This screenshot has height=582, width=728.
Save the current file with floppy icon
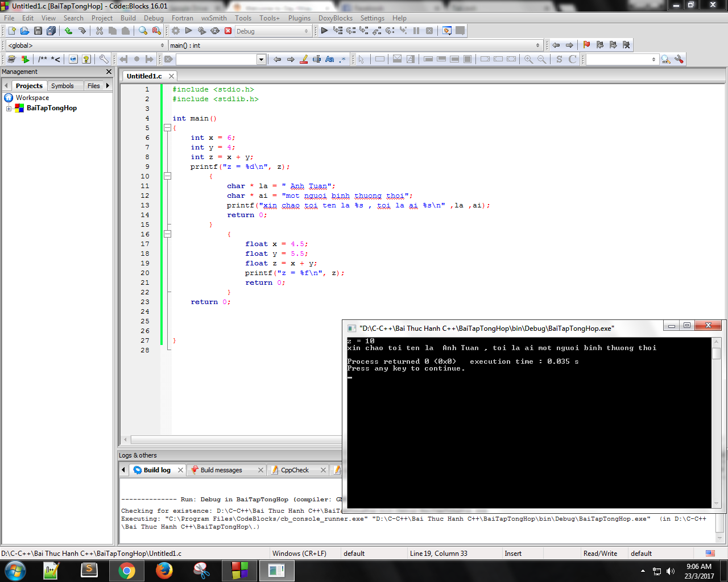click(x=38, y=31)
